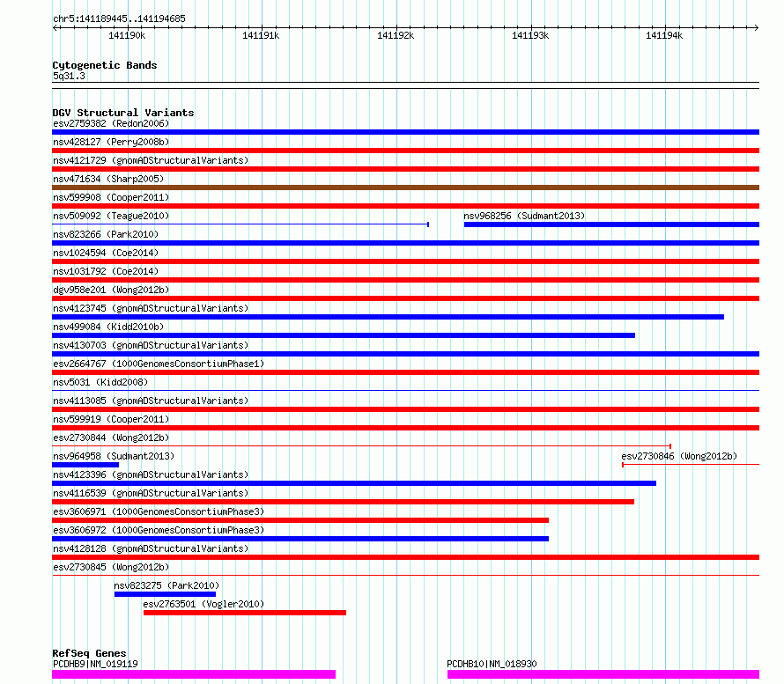Select nsv964958 (Sudmant2013) label

coord(114,456)
